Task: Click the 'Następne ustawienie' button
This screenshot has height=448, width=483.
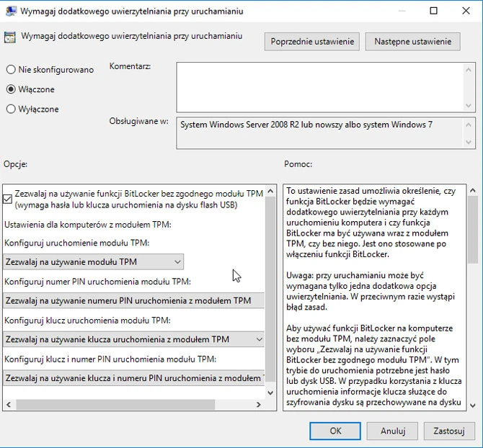Action: point(413,42)
